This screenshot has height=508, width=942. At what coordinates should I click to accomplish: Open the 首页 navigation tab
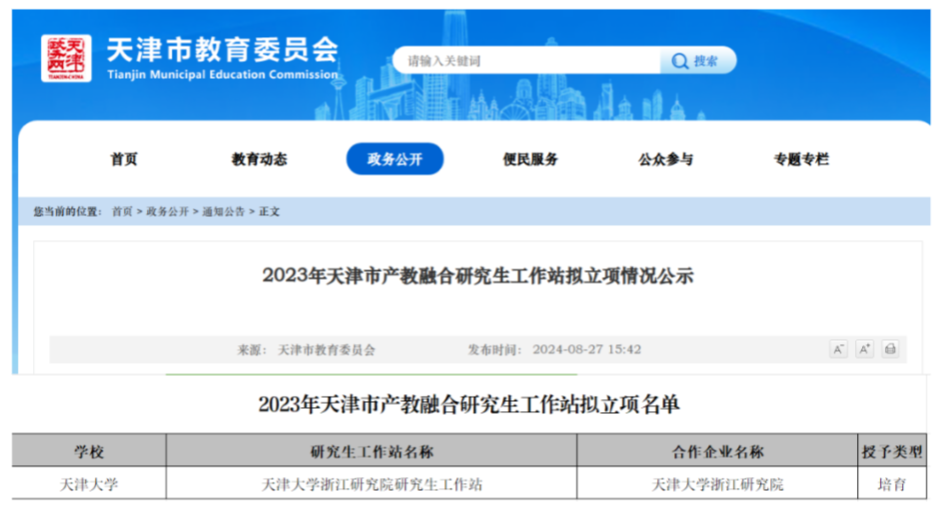(x=124, y=159)
